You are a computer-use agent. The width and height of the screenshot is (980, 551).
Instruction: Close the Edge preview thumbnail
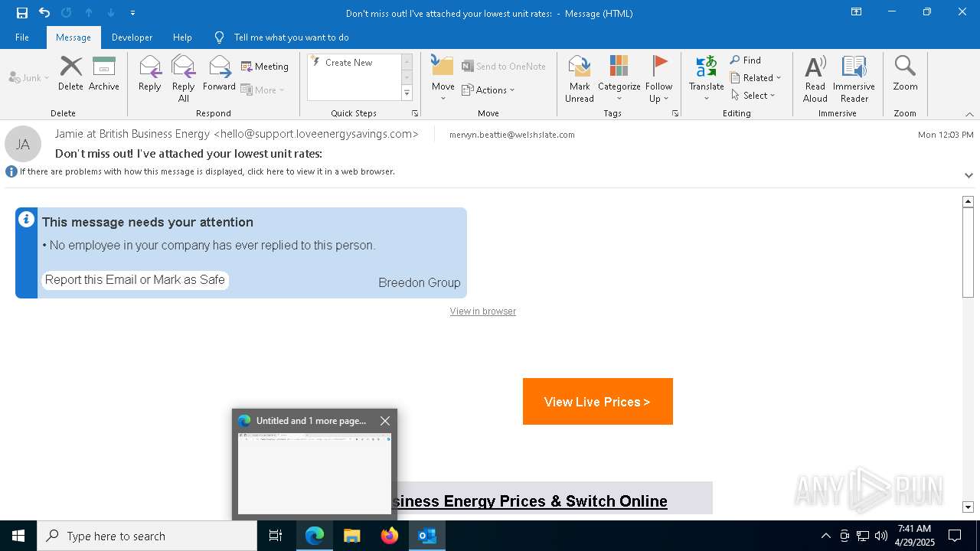point(385,421)
